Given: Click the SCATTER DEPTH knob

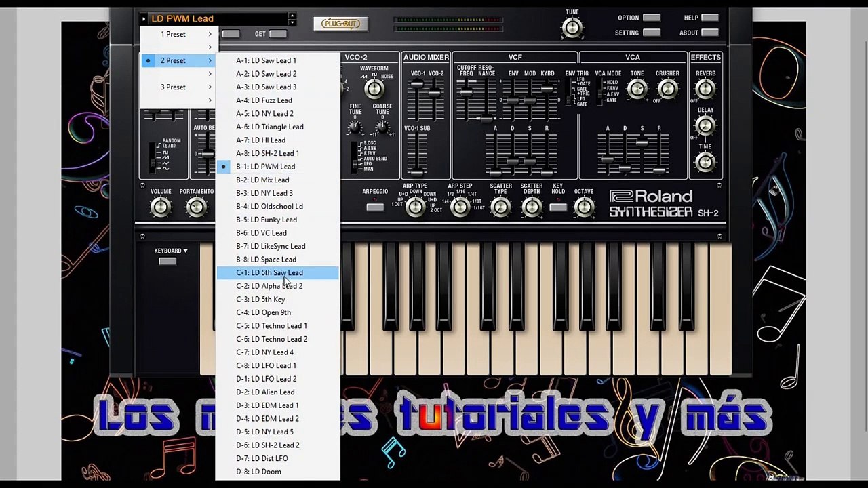Looking at the screenshot, I should tap(532, 207).
